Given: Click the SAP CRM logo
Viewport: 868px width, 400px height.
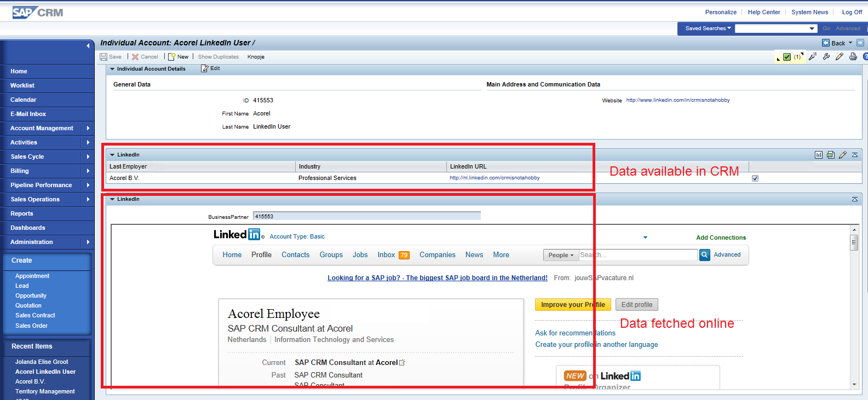Looking at the screenshot, I should pos(38,12).
